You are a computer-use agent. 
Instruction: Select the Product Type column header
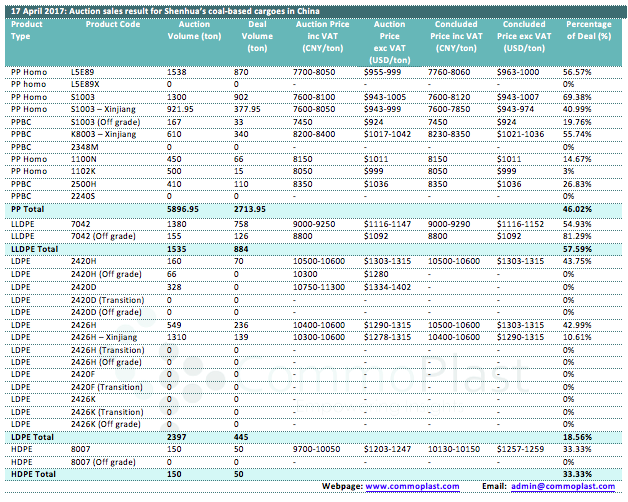28,28
